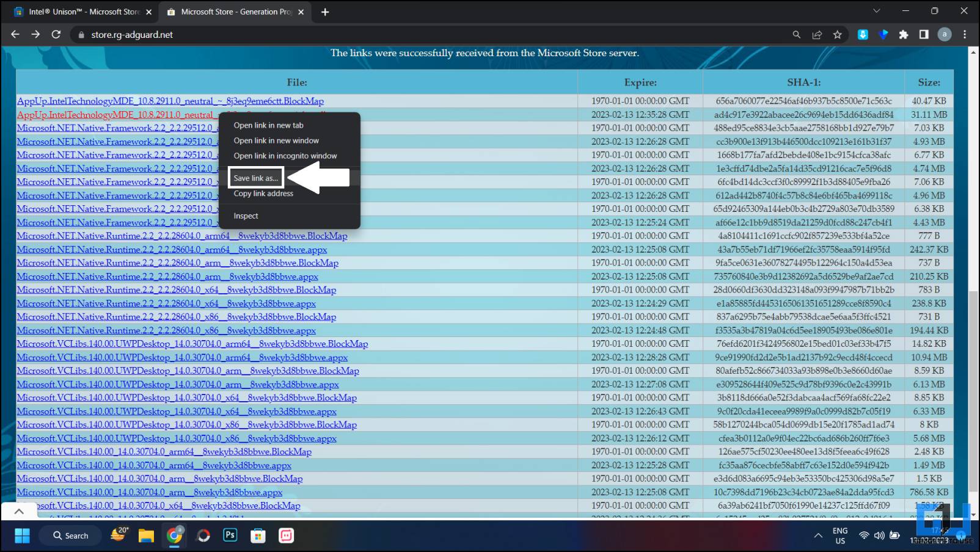Viewport: 980px width, 552px height.
Task: Click the 242.37 KB size cell
Action: coord(929,249)
